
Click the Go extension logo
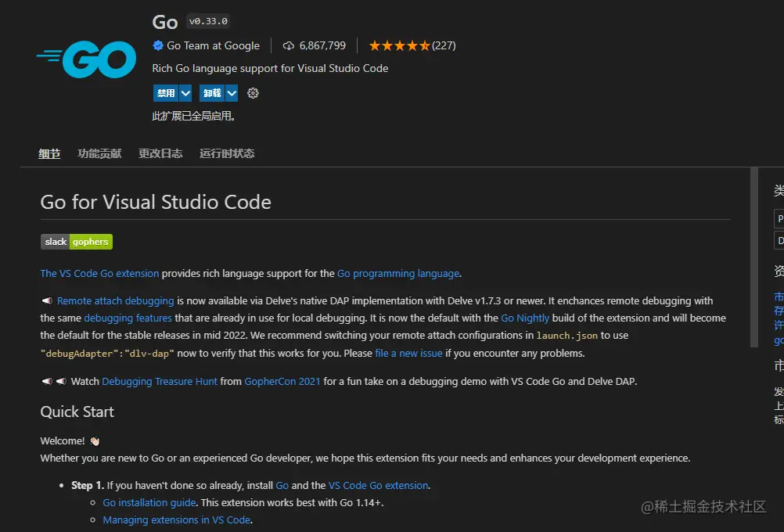click(x=86, y=59)
